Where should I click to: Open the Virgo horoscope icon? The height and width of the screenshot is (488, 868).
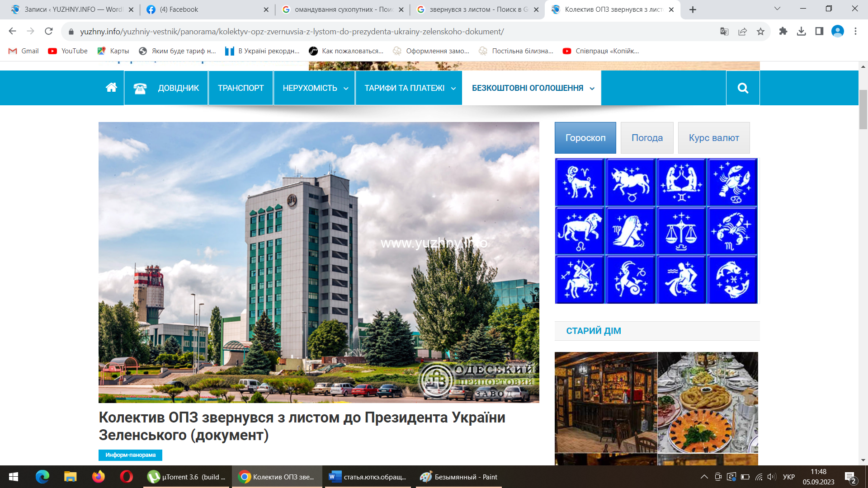click(x=630, y=231)
